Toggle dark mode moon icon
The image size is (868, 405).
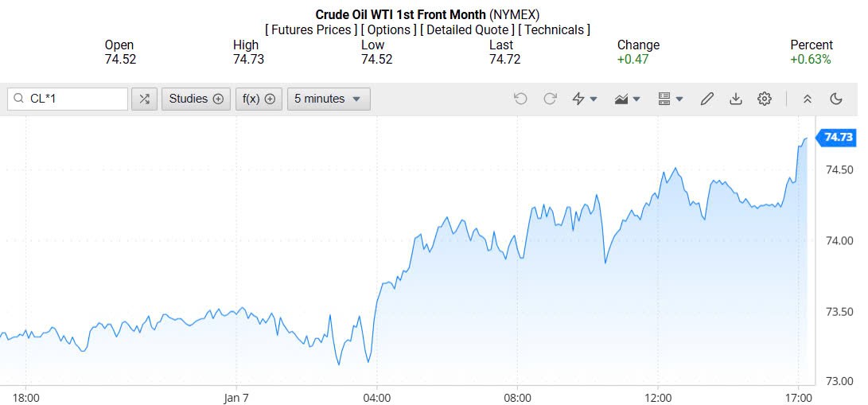point(835,99)
